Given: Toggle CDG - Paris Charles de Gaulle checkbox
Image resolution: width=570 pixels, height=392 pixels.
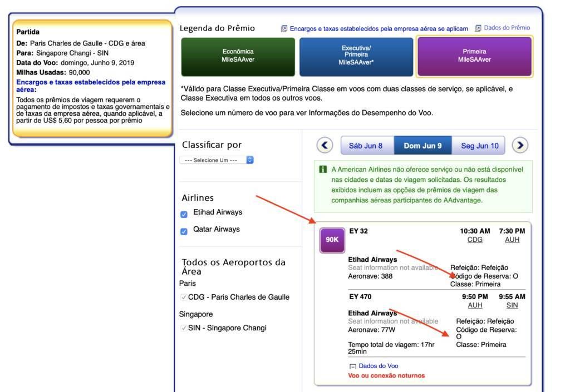Looking at the screenshot, I should pos(184,297).
